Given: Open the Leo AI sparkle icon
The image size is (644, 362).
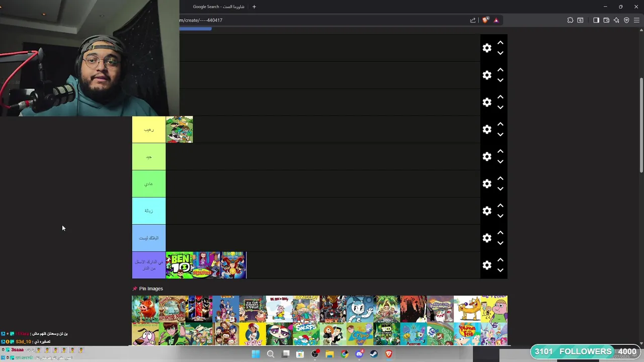Looking at the screenshot, I should pos(616,20).
